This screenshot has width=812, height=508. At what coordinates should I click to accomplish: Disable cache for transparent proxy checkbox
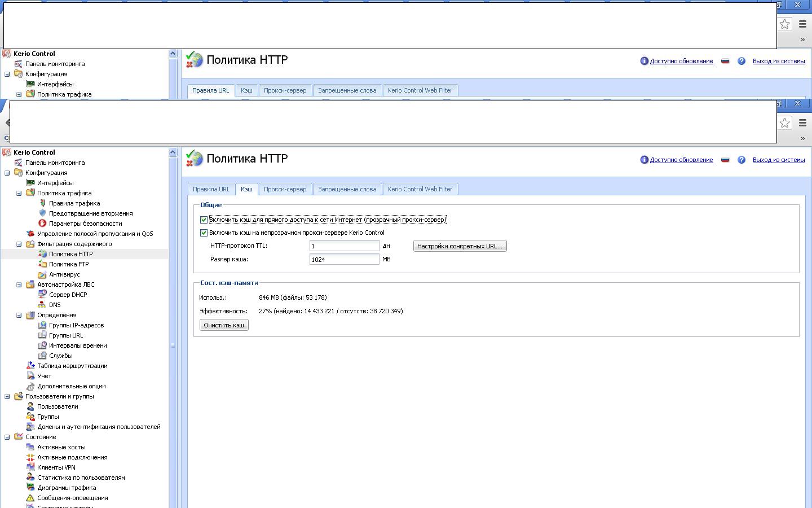[204, 220]
